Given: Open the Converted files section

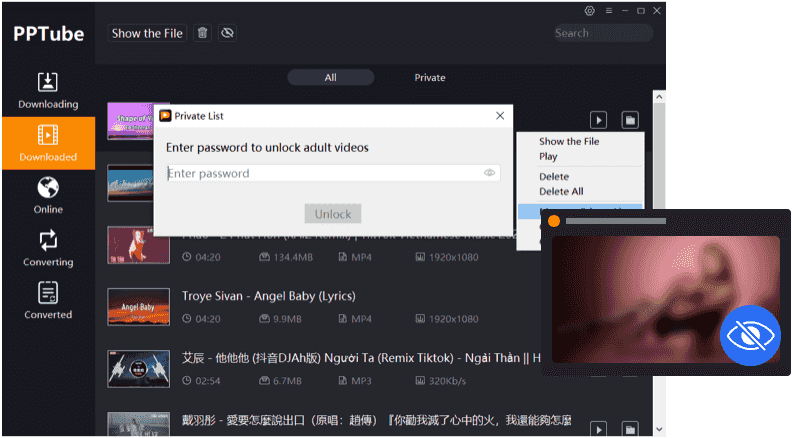Looking at the screenshot, I should (x=48, y=301).
